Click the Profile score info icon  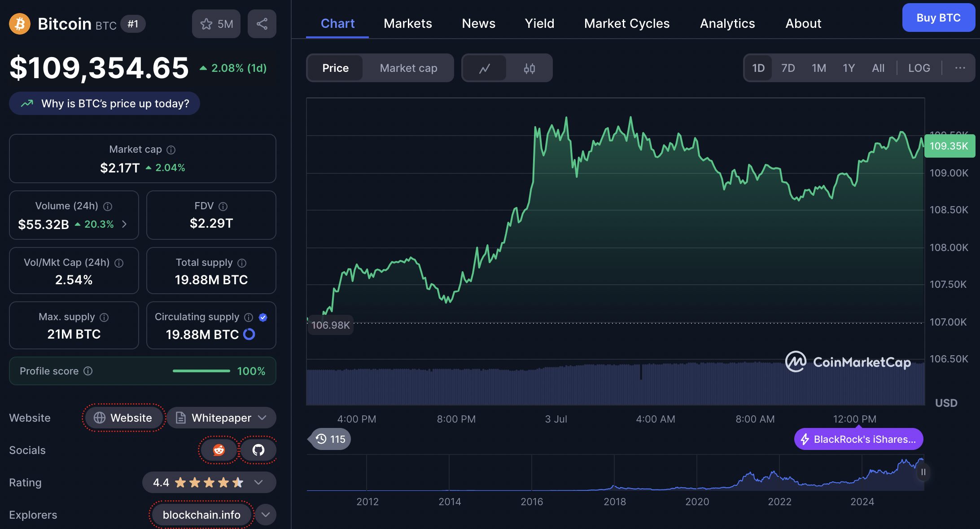coord(88,371)
